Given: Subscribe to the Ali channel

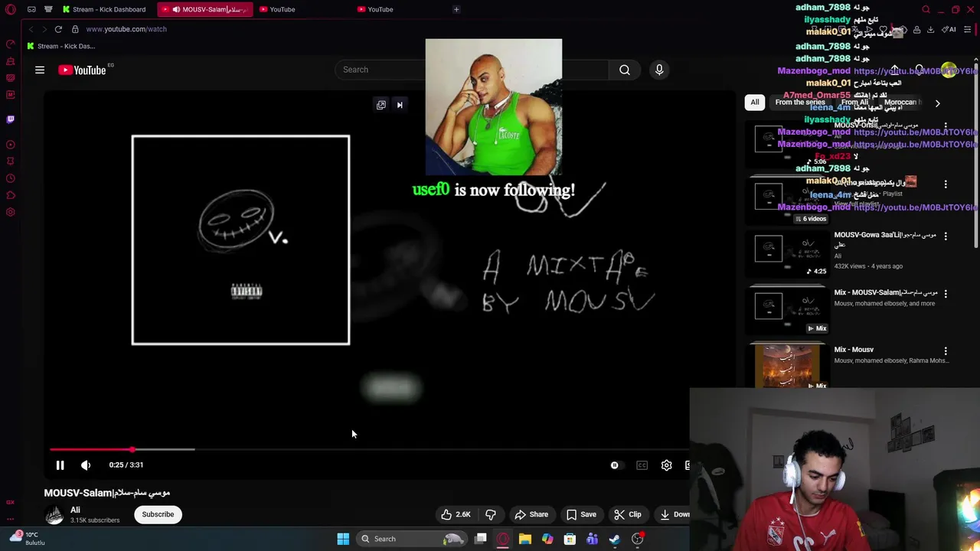Looking at the screenshot, I should click(x=158, y=514).
